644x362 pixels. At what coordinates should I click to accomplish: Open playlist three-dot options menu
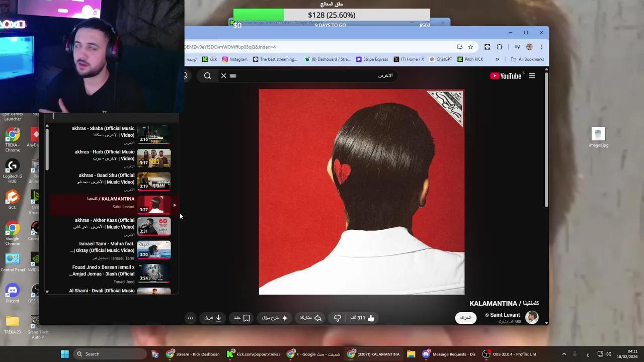click(x=53, y=116)
